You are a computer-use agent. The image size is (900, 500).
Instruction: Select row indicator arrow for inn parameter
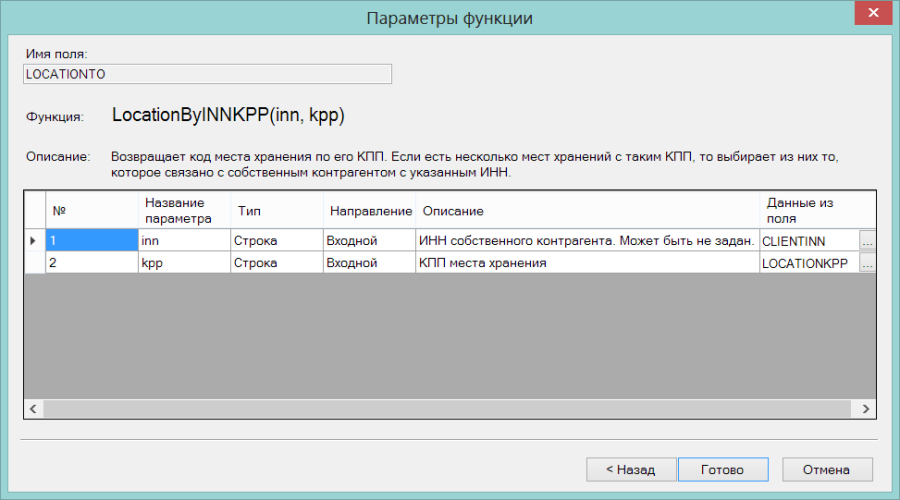[x=33, y=241]
